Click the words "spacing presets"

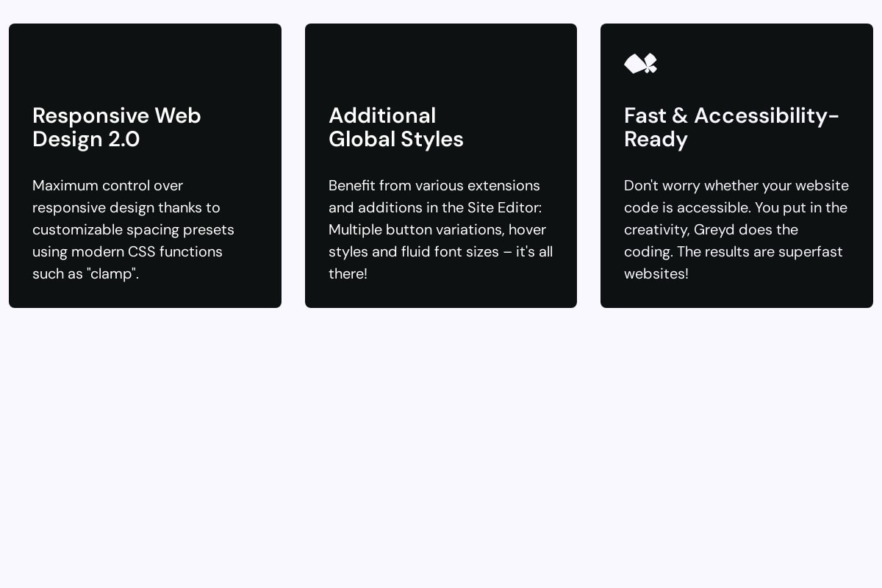point(187,229)
